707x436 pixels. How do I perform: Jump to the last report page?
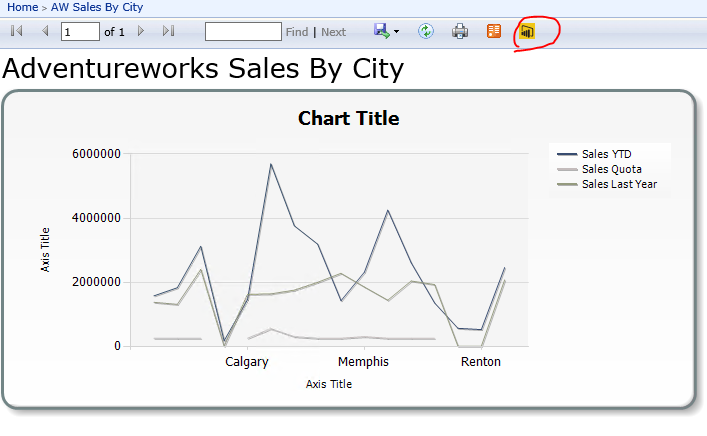[168, 32]
